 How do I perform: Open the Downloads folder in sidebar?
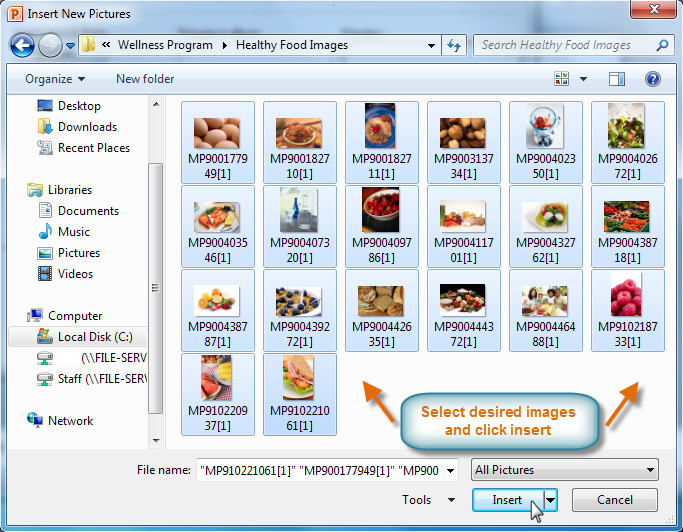tap(86, 127)
